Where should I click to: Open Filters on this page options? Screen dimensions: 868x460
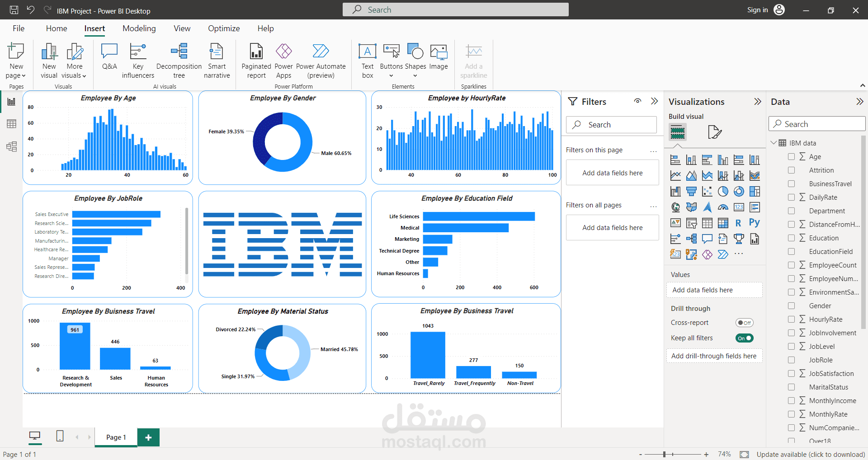[653, 150]
